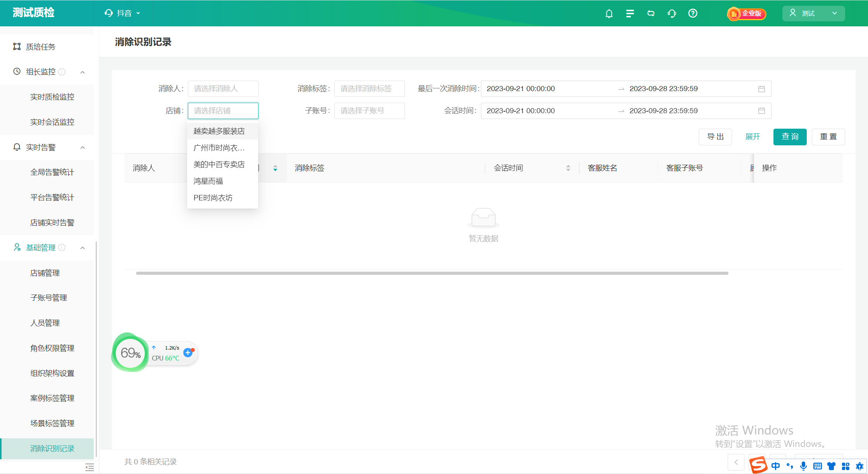Click the switch/refresh icon in header

pyautogui.click(x=651, y=14)
